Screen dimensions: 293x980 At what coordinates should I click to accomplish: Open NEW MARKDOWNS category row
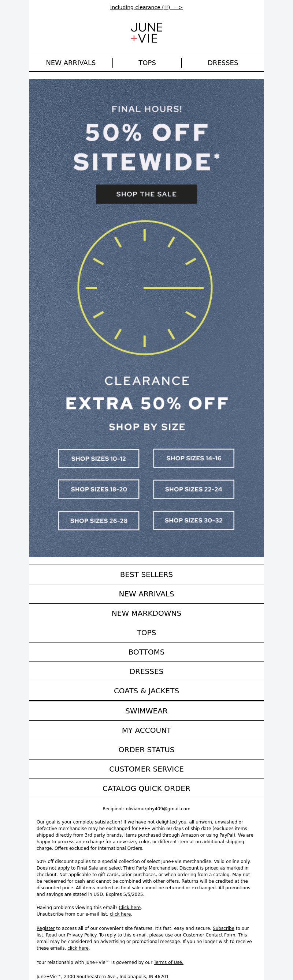pyautogui.click(x=146, y=613)
